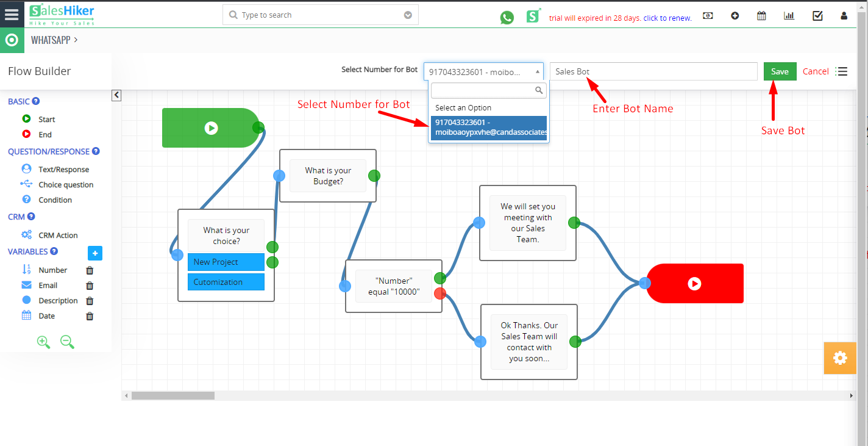This screenshot has height=446, width=868.
Task: Click the top search field
Action: tap(321, 15)
